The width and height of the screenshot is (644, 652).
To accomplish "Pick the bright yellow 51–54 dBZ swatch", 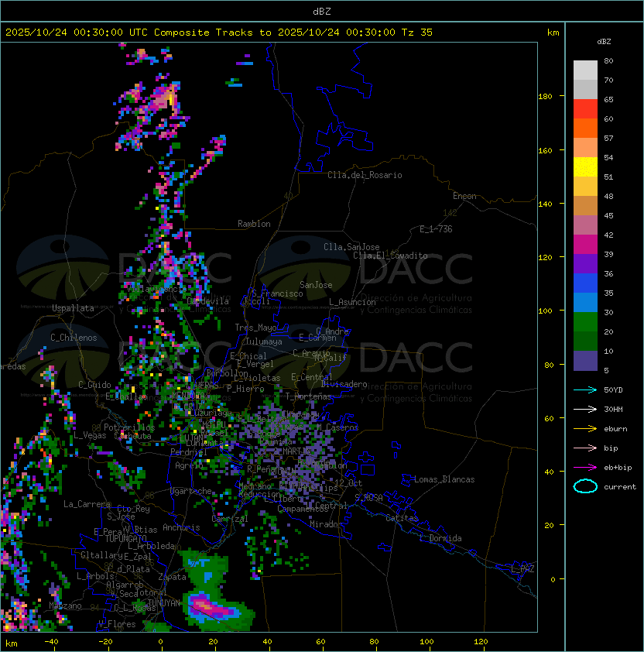I will [x=585, y=167].
